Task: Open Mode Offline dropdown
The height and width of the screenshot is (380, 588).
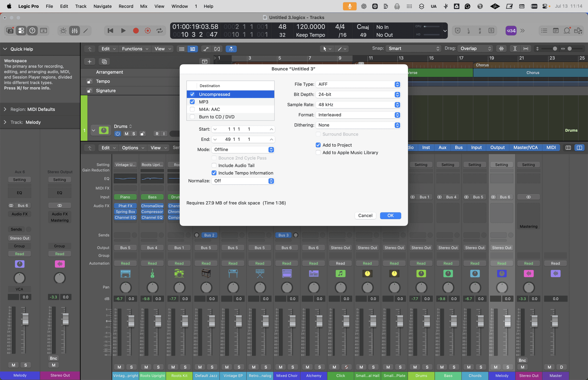Action: click(x=243, y=149)
